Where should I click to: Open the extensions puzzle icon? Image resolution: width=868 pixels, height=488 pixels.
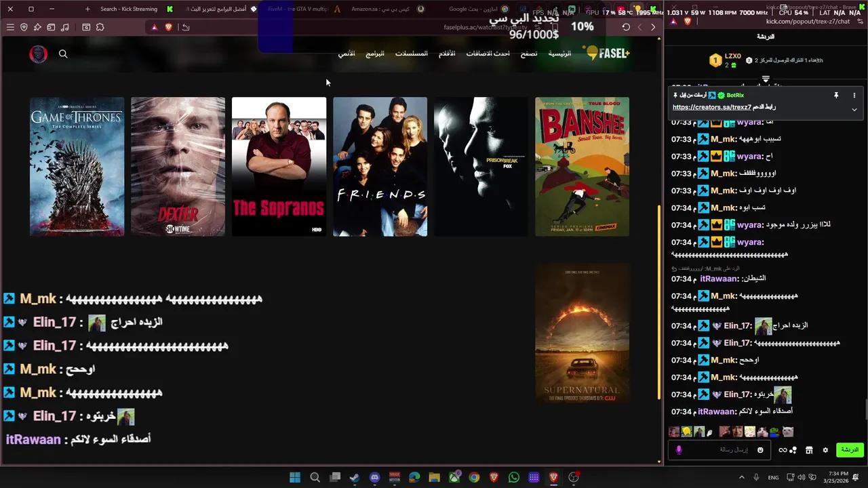(100, 27)
